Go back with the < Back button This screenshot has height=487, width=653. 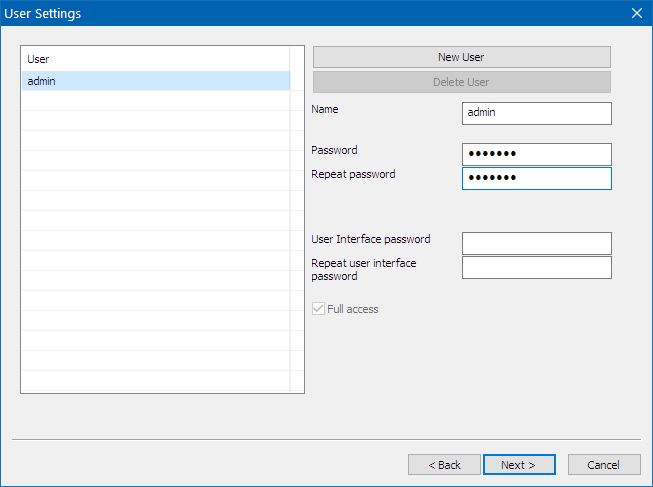444,465
